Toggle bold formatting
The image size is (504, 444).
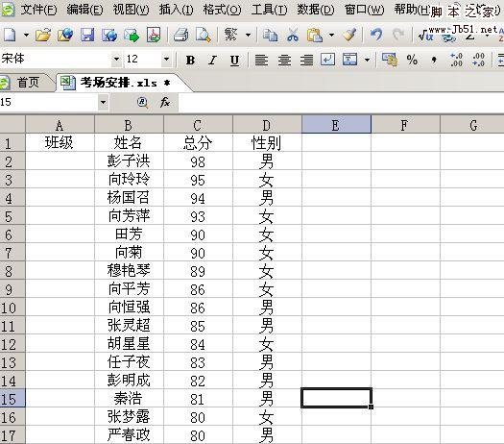coord(190,60)
